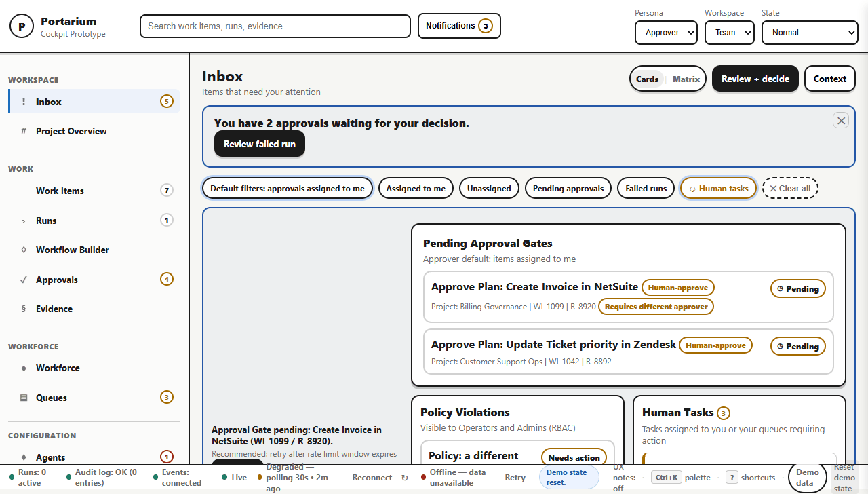Open the Workspace Team dropdown

pyautogui.click(x=730, y=32)
